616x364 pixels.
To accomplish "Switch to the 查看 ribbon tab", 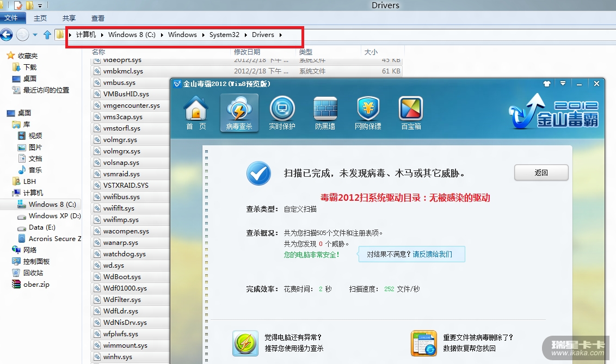I will click(x=98, y=18).
